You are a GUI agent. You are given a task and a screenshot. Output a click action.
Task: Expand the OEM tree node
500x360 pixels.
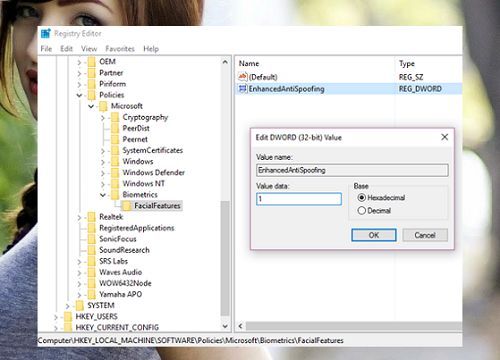coord(79,62)
